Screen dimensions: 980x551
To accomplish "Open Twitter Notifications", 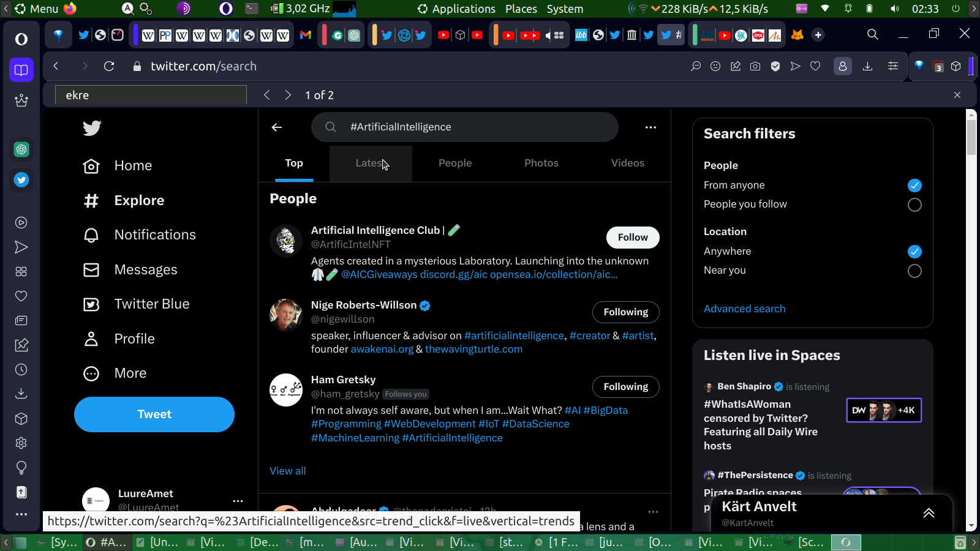I will [139, 235].
